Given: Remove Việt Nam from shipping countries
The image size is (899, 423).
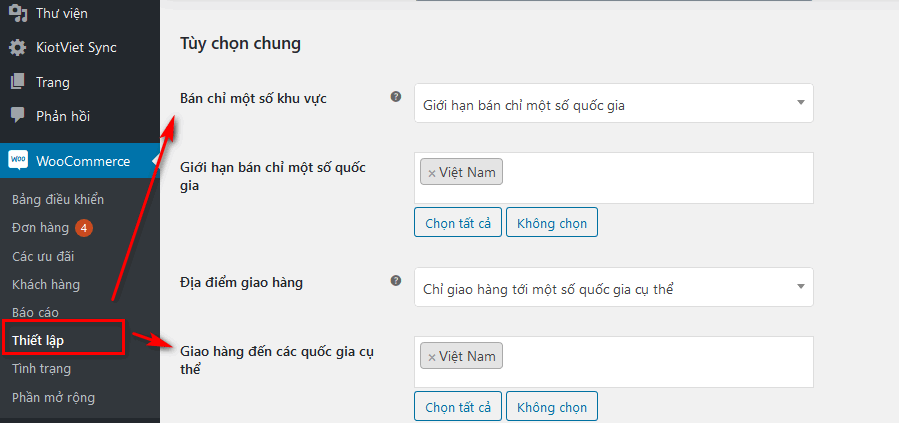Looking at the screenshot, I should coord(432,357).
